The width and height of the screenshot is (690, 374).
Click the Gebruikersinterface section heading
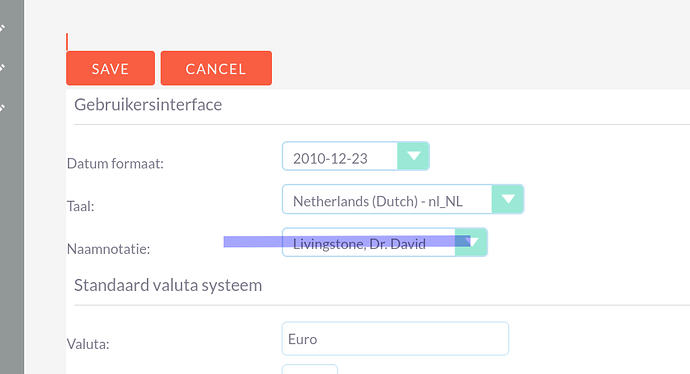point(148,105)
